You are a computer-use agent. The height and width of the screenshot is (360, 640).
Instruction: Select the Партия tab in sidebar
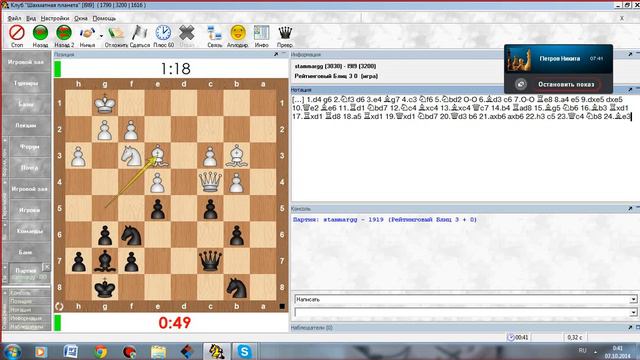25,273
